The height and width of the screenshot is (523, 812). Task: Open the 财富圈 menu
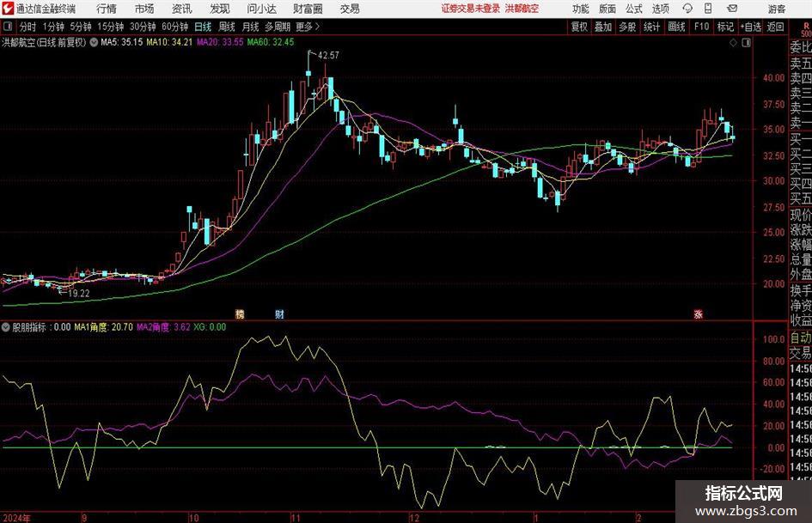tap(308, 9)
